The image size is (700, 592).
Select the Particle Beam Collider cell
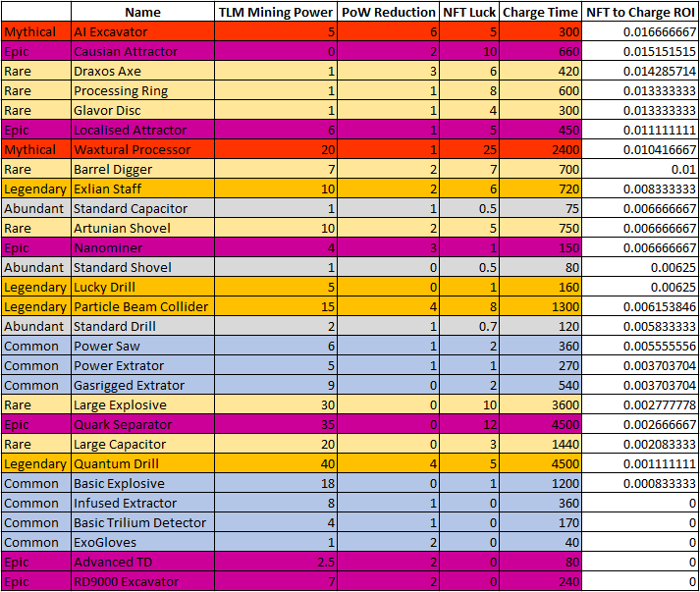142,306
